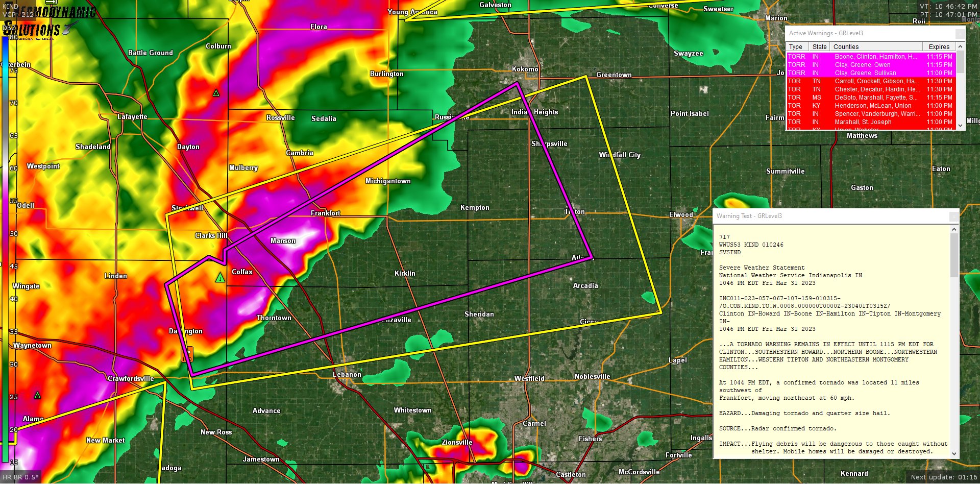980x484 pixels.
Task: Click the scrollbar thumb in Active Warnings list
Action: [x=960, y=61]
